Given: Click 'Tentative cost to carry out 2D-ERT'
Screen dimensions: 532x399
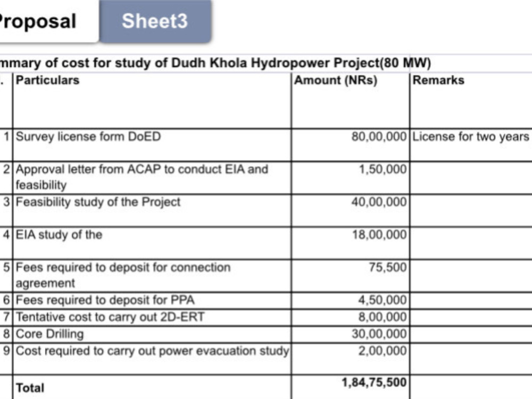Looking at the screenshot, I should (x=152, y=318).
